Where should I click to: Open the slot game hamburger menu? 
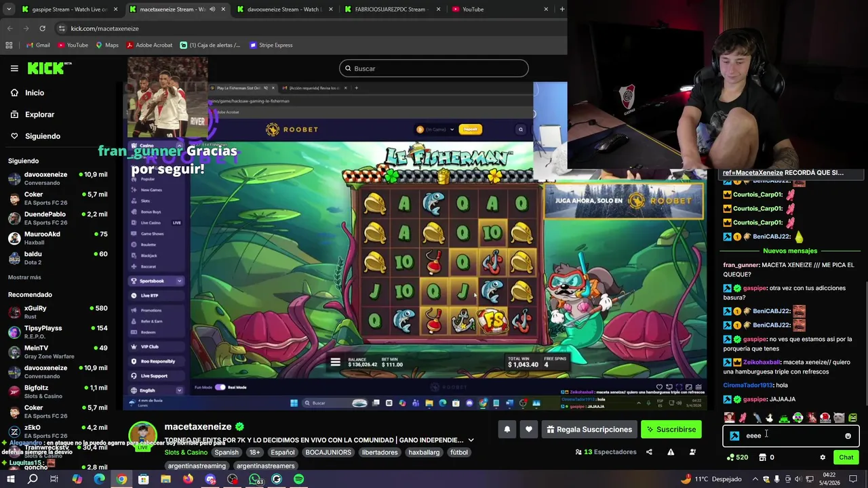(x=335, y=362)
